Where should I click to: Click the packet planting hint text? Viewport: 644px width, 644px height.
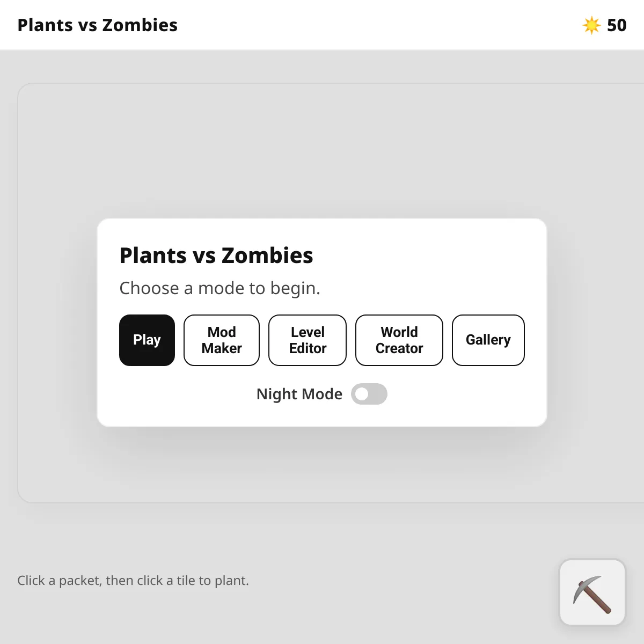[133, 580]
